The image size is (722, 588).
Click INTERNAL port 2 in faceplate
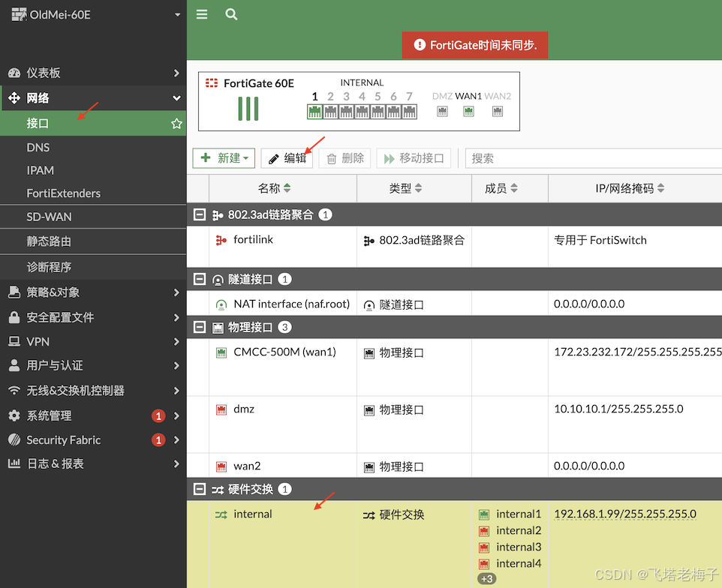(331, 112)
